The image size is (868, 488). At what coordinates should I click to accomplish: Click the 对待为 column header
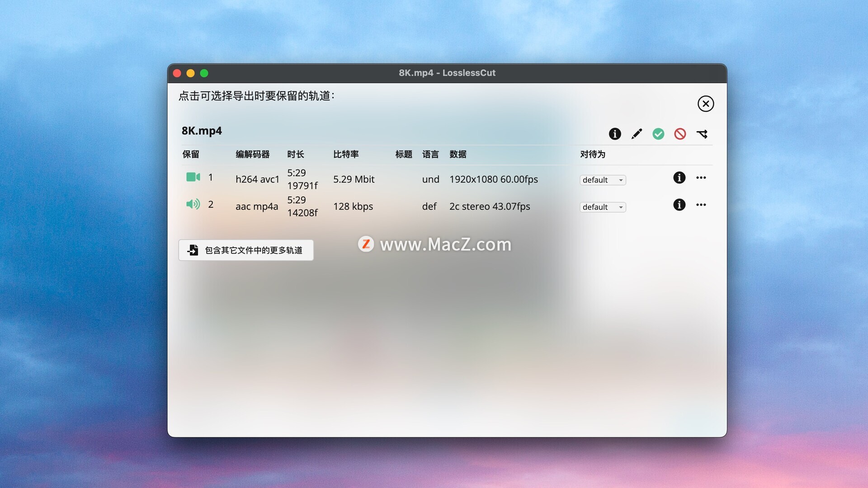593,155
